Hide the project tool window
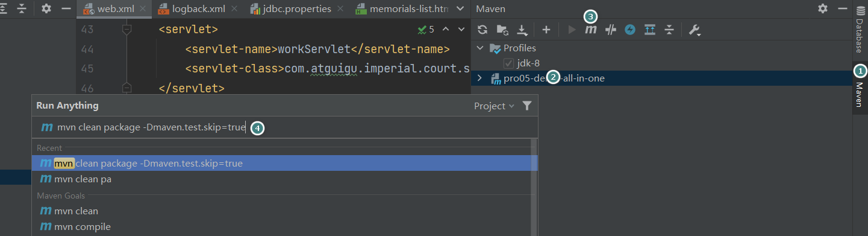The height and width of the screenshot is (236, 868). 66,8
